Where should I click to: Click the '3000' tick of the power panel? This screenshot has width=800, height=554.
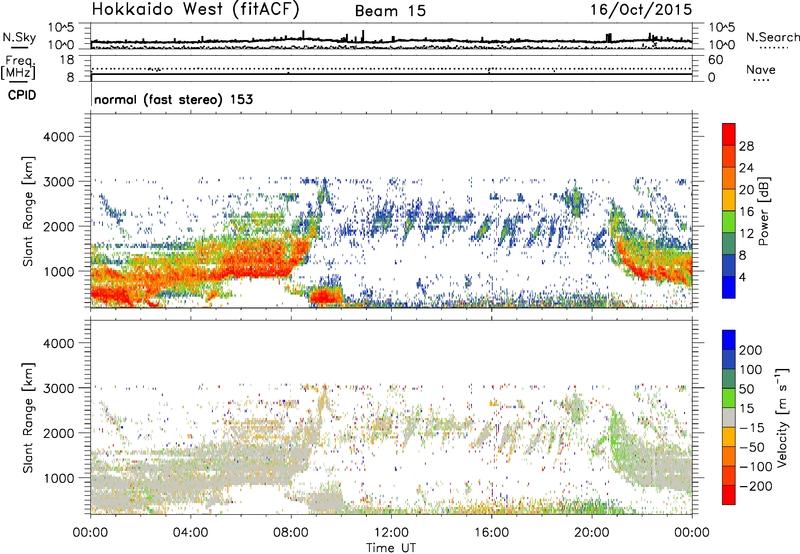[59, 182]
